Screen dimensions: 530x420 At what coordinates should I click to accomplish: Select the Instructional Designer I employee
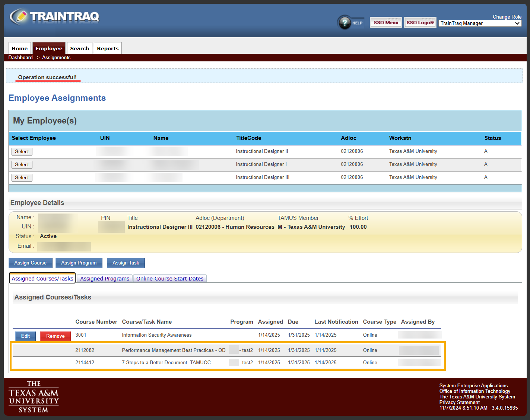pos(22,165)
